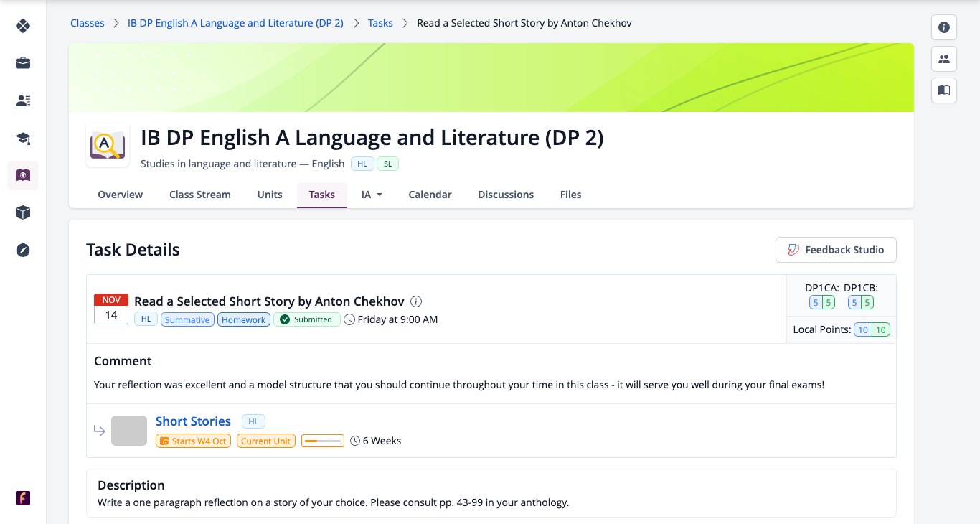The image size is (980, 524).
Task: Click the Tasks breadcrumb link
Action: point(380,23)
